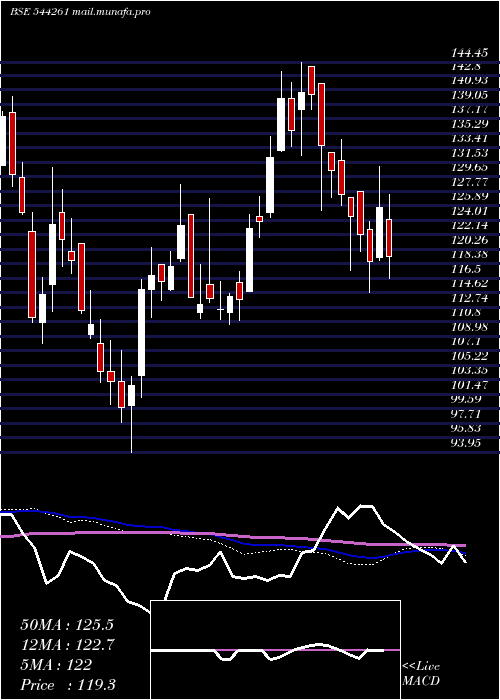500x700 pixels.
Task: Click the 101.47 price axis label
Action: 469,385
